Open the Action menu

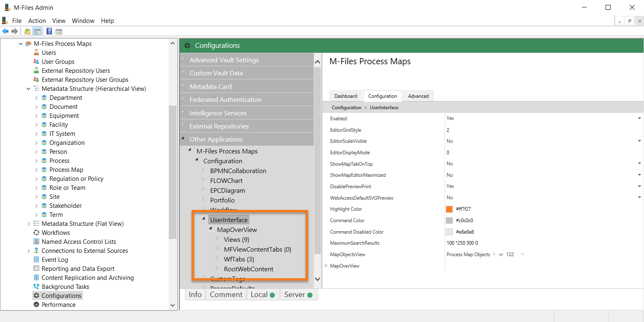37,21
